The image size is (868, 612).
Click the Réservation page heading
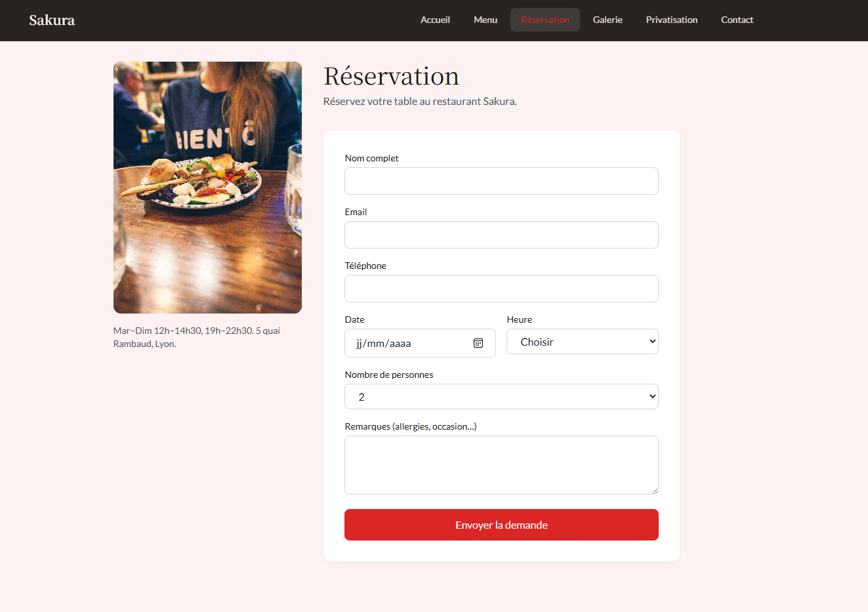click(x=391, y=77)
